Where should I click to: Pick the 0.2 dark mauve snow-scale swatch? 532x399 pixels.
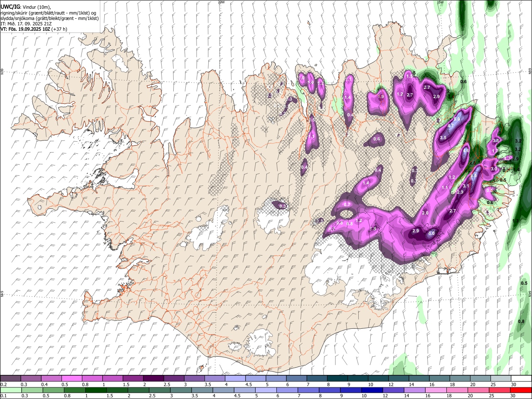10,379
